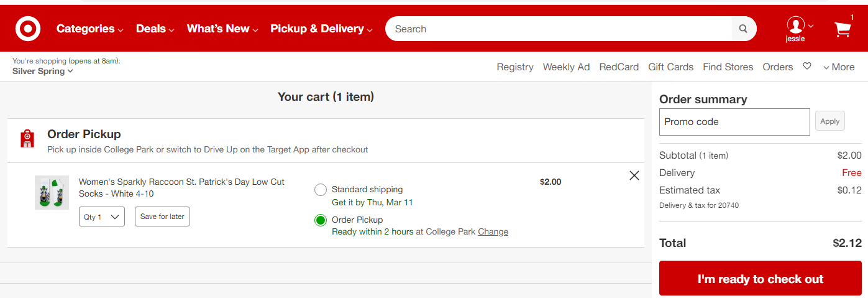The height and width of the screenshot is (298, 868).
Task: Click the heart favorites icon
Action: click(807, 67)
